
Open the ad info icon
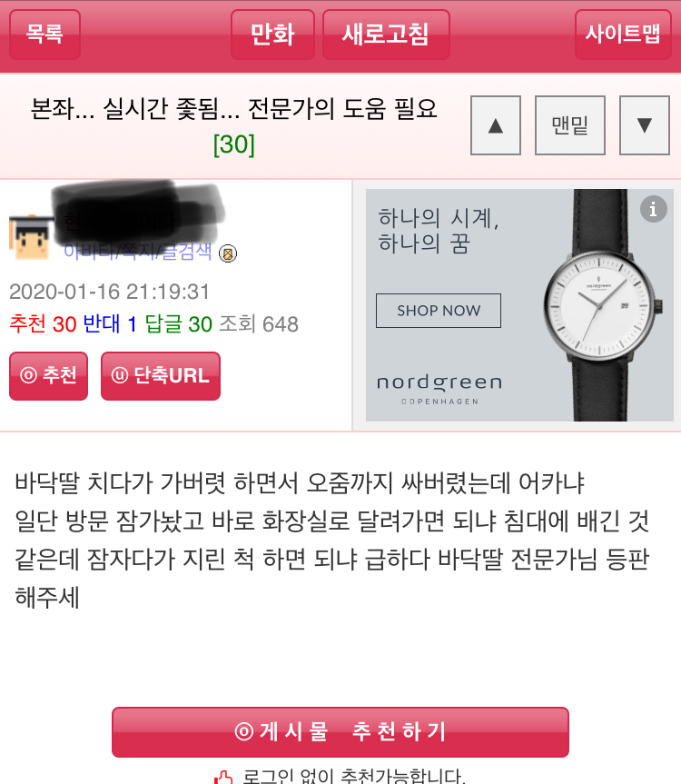pyautogui.click(x=654, y=209)
